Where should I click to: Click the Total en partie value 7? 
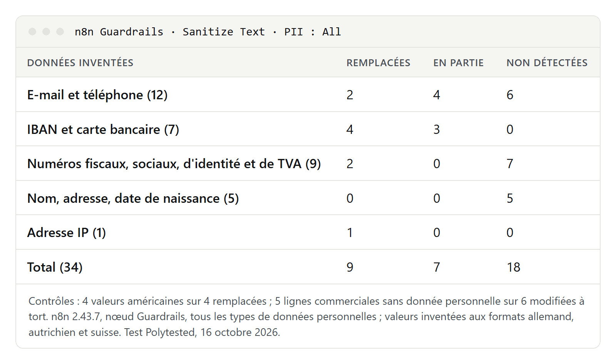click(x=437, y=267)
